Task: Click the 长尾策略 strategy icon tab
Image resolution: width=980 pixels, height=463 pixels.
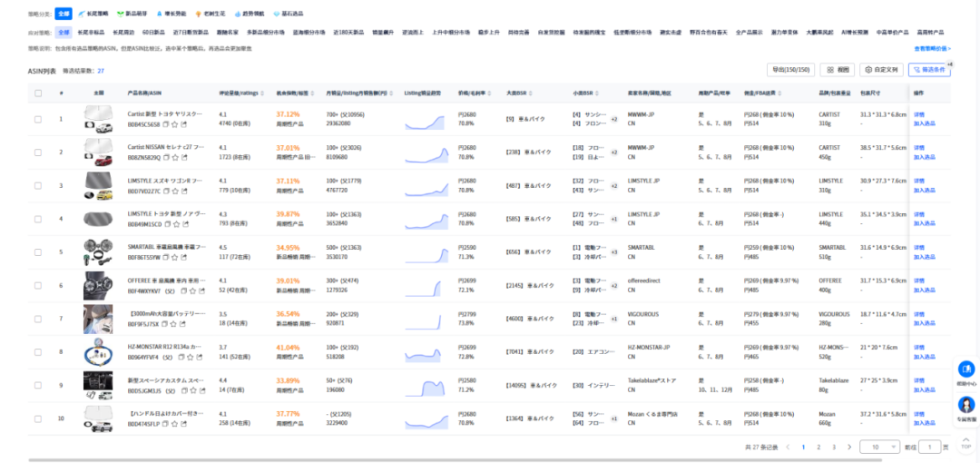Action: [x=94, y=13]
